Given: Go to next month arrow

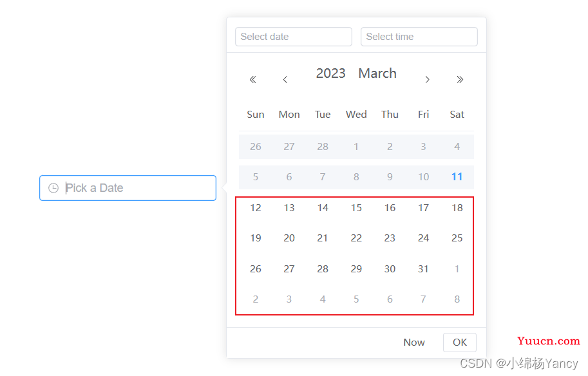Looking at the screenshot, I should [x=427, y=79].
